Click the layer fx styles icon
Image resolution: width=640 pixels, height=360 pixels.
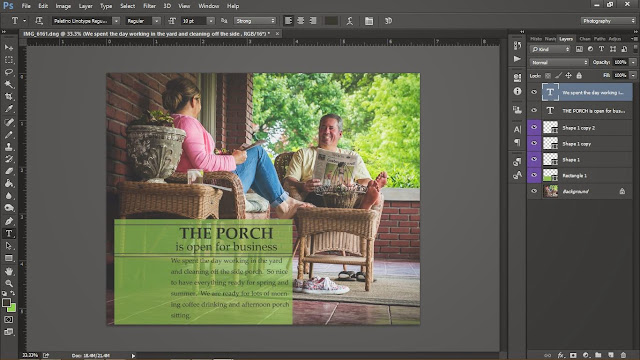coord(561,355)
